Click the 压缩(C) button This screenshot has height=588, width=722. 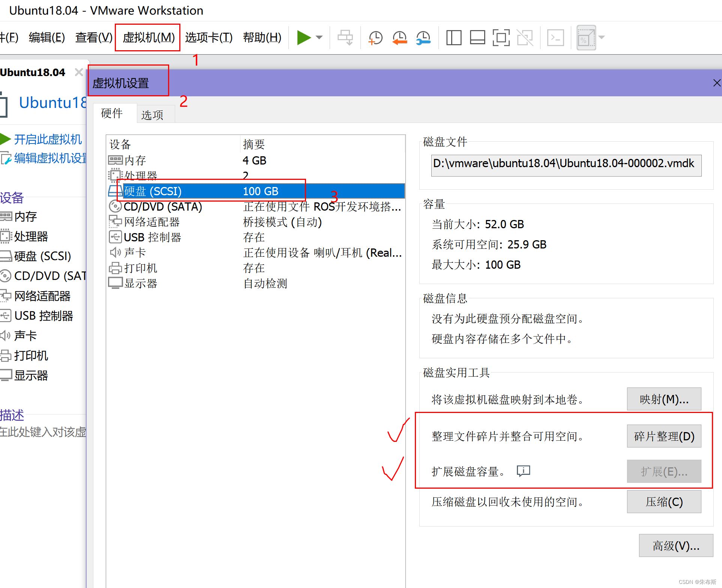pos(664,502)
